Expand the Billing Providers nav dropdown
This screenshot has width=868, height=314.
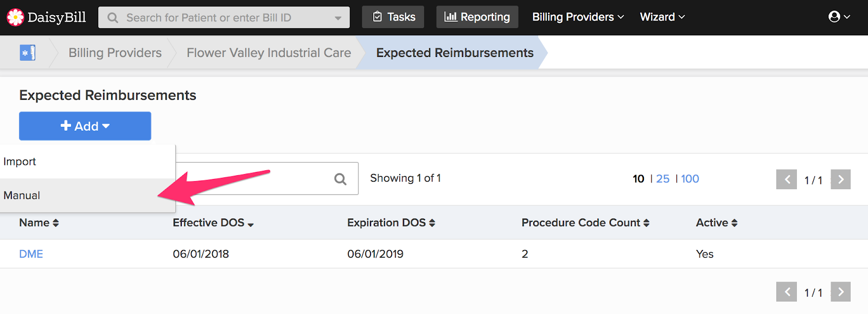point(578,17)
